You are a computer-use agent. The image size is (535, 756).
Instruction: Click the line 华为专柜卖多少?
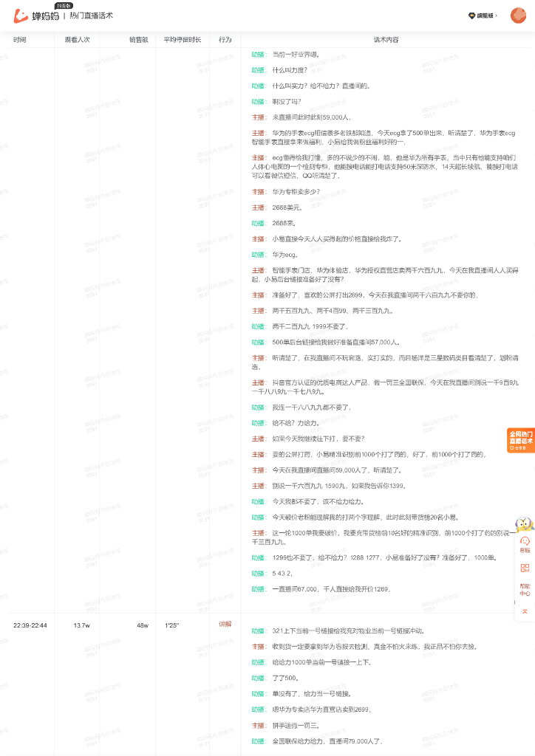pos(296,192)
